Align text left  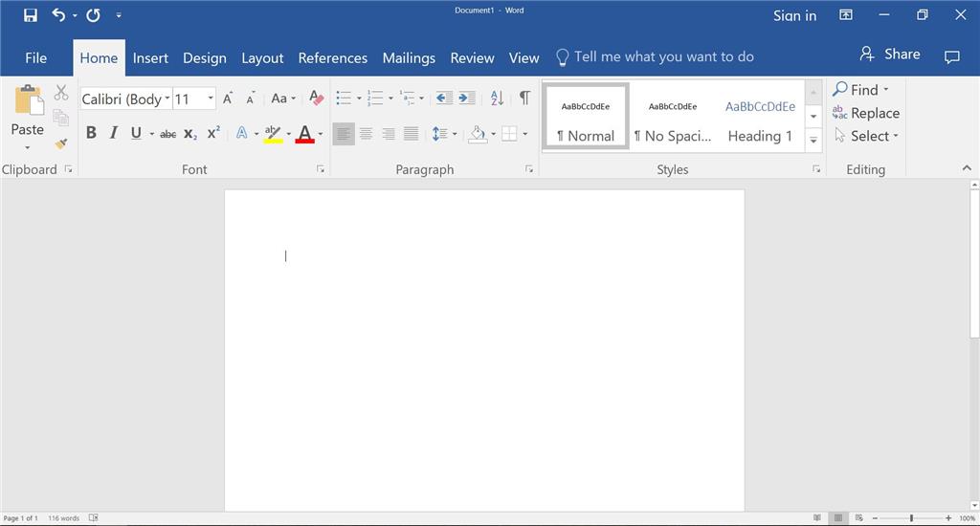click(x=344, y=134)
